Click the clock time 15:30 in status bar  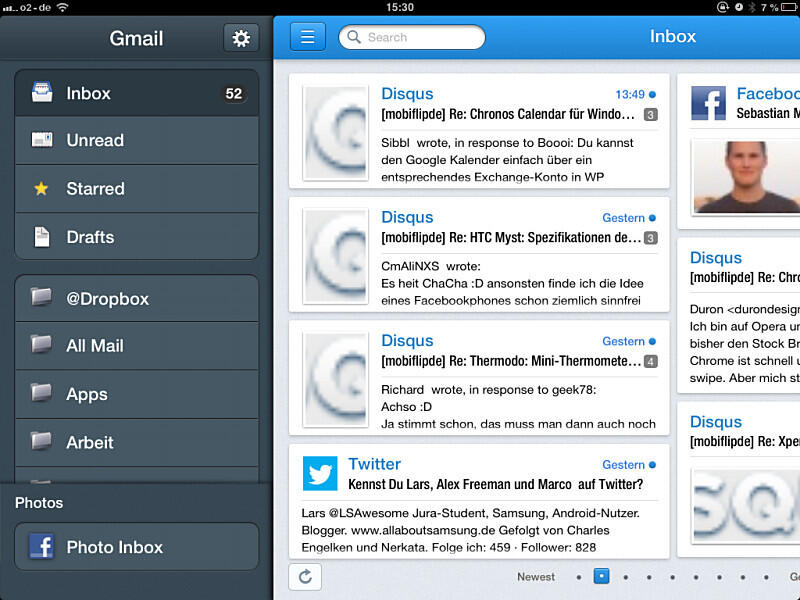tap(400, 7)
